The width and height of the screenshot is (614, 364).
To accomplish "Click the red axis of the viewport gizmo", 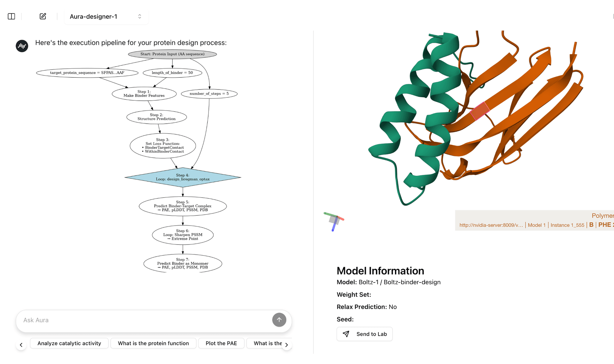I will (x=341, y=219).
